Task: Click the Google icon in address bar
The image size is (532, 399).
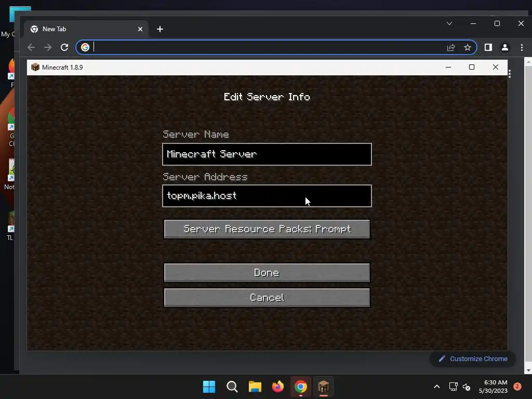Action: point(85,47)
